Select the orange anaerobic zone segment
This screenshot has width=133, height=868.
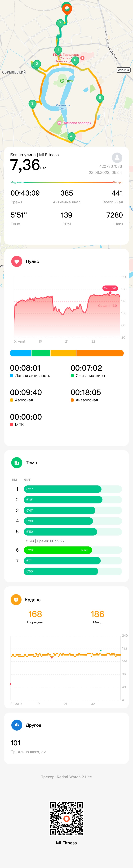(100, 353)
